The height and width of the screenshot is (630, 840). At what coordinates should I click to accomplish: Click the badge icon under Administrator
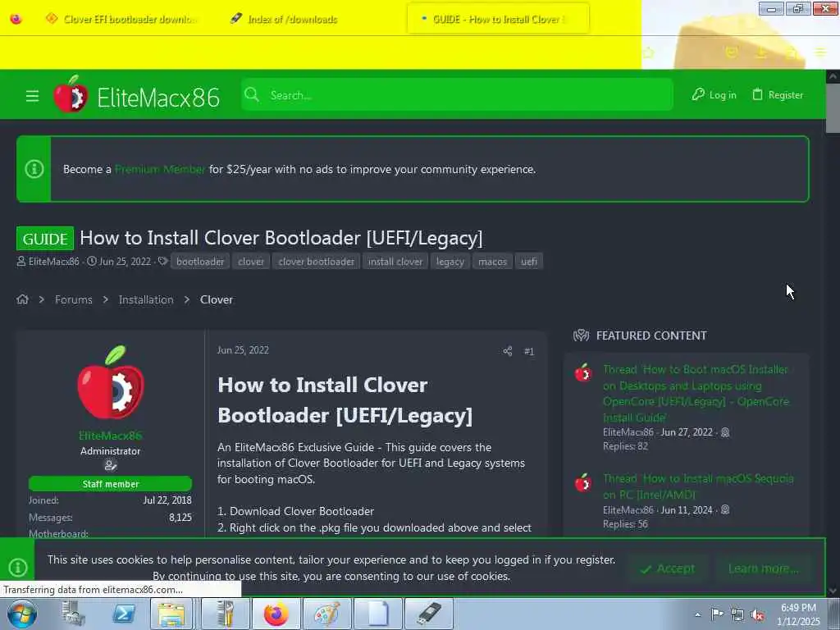pyautogui.click(x=111, y=466)
